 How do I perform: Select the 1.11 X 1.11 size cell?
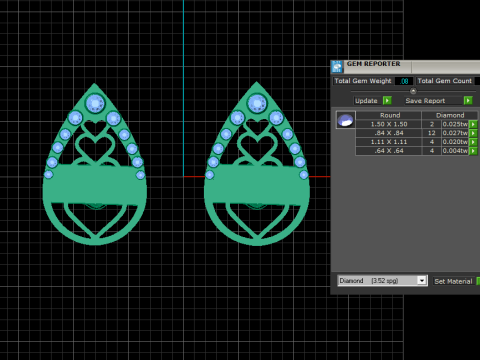coord(389,142)
